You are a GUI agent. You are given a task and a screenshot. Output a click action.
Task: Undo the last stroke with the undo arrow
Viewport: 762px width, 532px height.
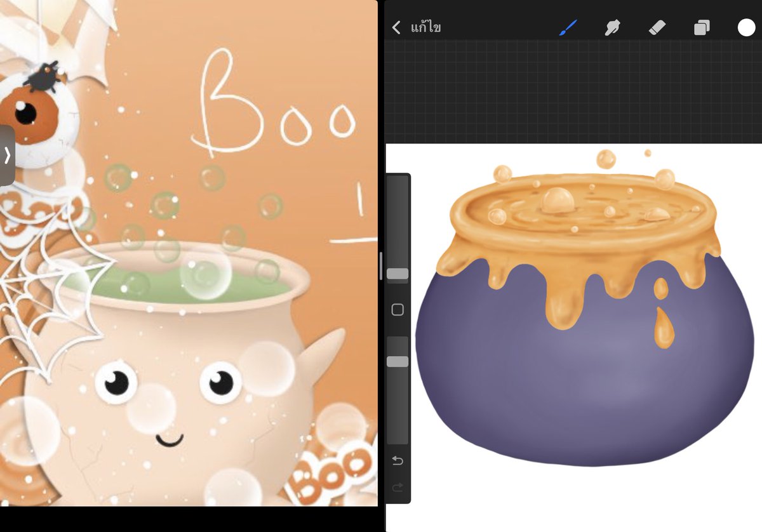pyautogui.click(x=398, y=460)
